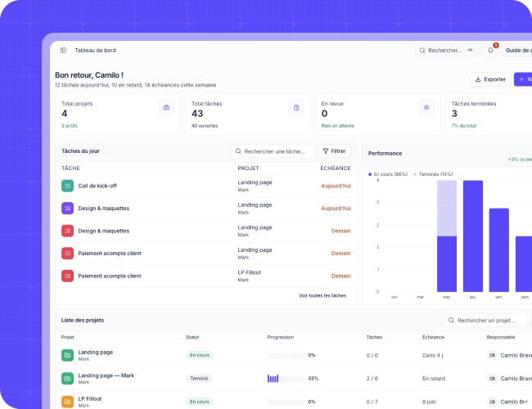Click the En revue eye icon
The height and width of the screenshot is (409, 532).
426,107
